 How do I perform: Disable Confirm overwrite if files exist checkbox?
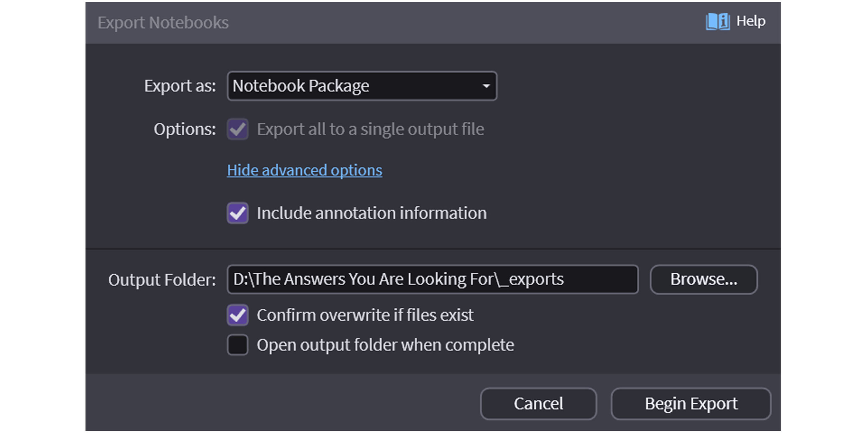point(237,315)
